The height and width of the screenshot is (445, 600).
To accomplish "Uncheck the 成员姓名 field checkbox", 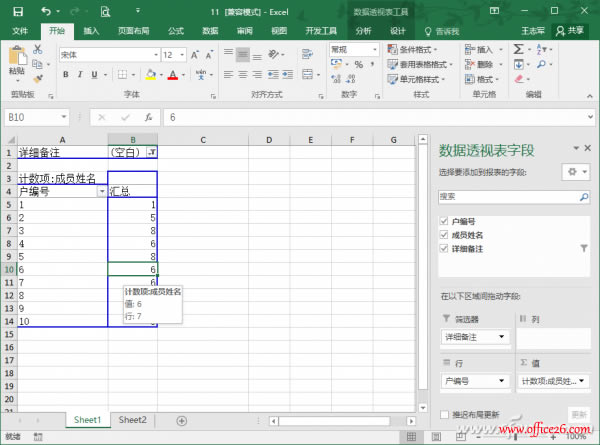I will [x=445, y=234].
